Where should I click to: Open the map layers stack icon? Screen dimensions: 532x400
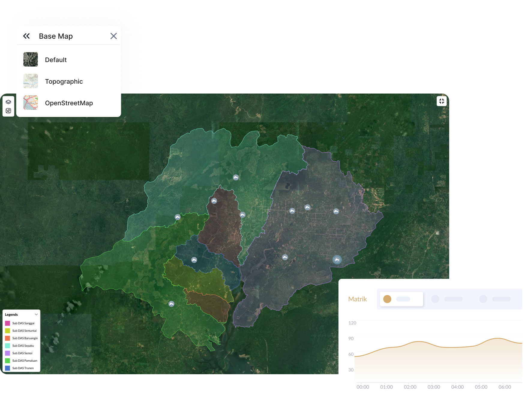(8, 102)
